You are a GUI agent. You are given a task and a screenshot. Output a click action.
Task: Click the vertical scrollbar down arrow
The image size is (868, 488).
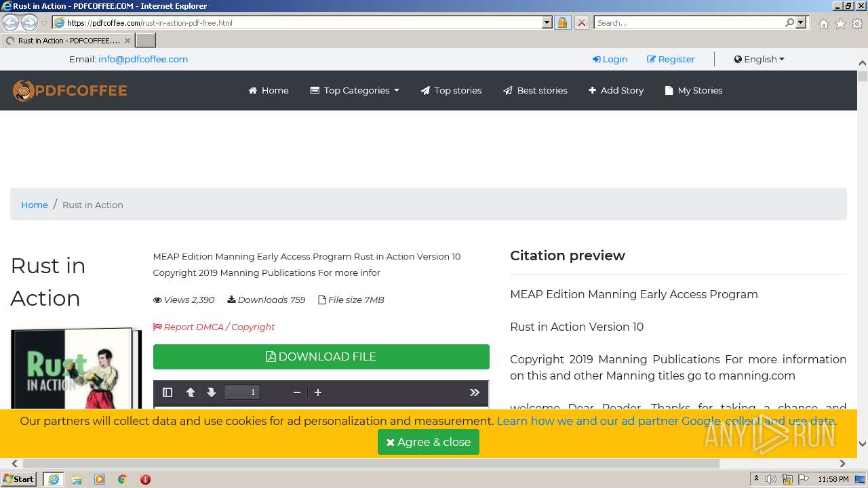tap(863, 444)
